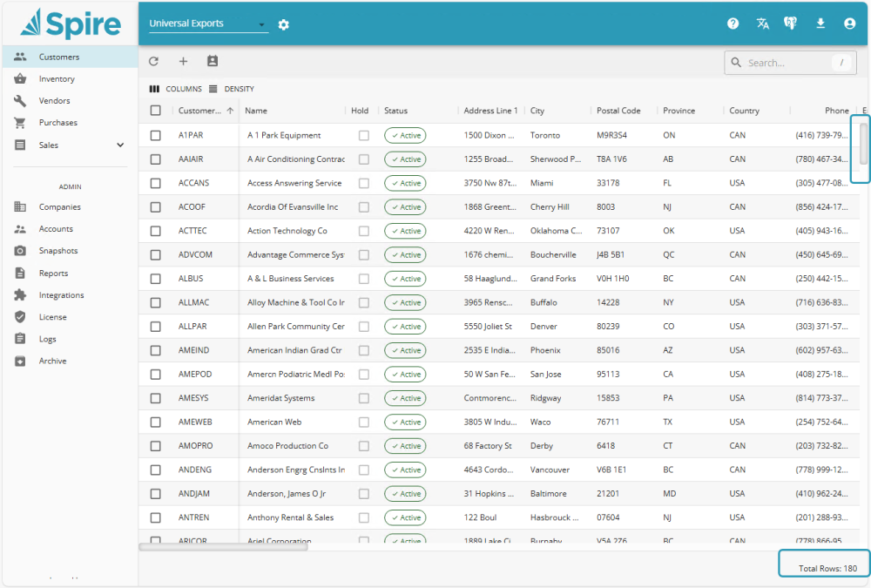Click the horizontal scrollbar thumb

[223, 547]
